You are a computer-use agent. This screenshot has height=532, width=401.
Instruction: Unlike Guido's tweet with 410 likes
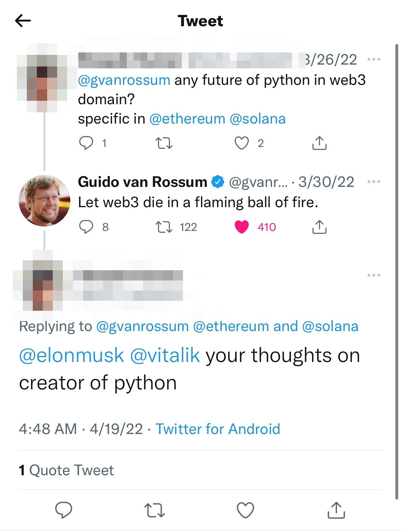click(241, 227)
